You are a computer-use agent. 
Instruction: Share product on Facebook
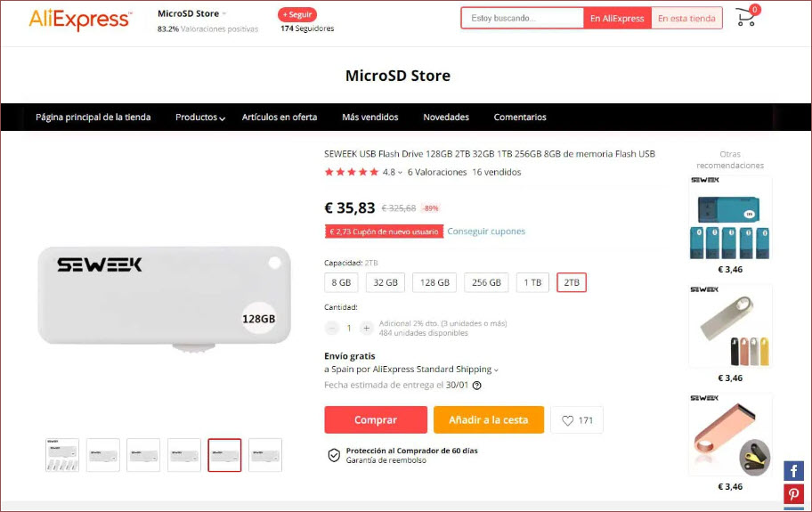point(793,471)
